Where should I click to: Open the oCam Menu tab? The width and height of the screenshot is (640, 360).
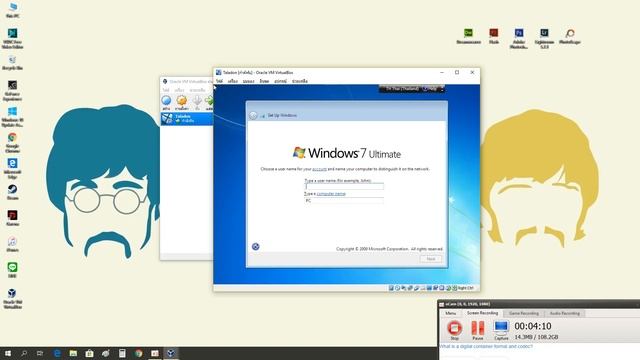pyautogui.click(x=451, y=313)
